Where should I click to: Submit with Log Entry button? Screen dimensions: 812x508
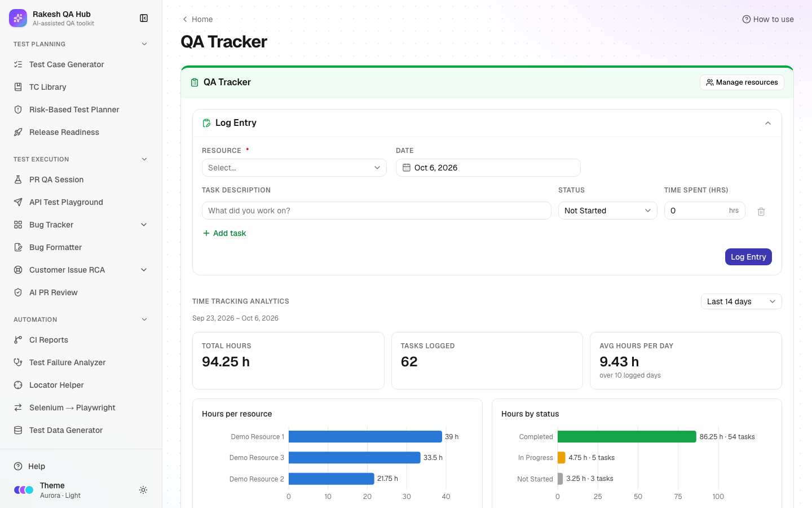point(748,257)
